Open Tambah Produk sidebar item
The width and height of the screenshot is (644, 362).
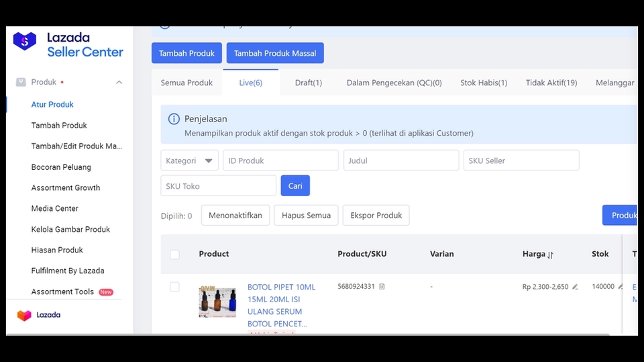[x=59, y=126]
